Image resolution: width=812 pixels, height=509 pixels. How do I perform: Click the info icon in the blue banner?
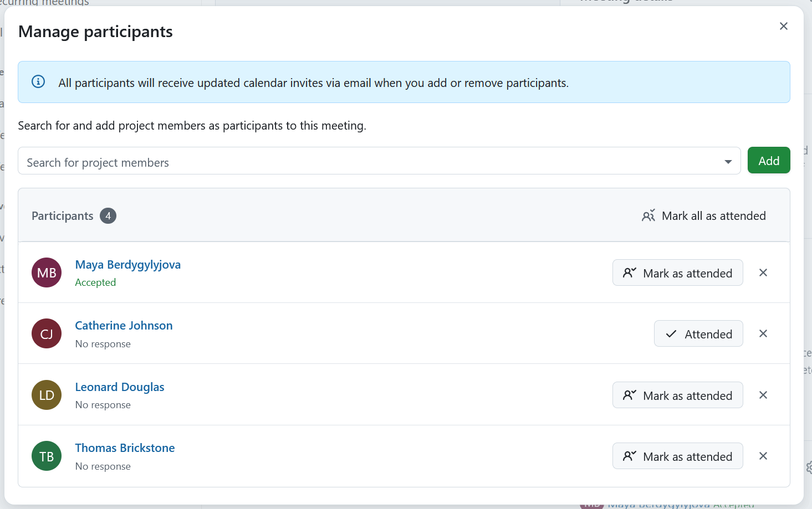click(38, 82)
